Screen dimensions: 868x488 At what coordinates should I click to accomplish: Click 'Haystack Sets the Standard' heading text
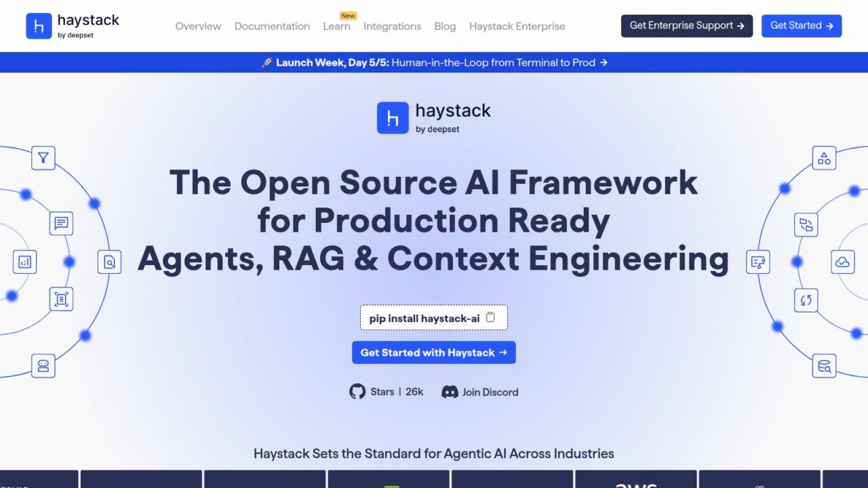(434, 453)
